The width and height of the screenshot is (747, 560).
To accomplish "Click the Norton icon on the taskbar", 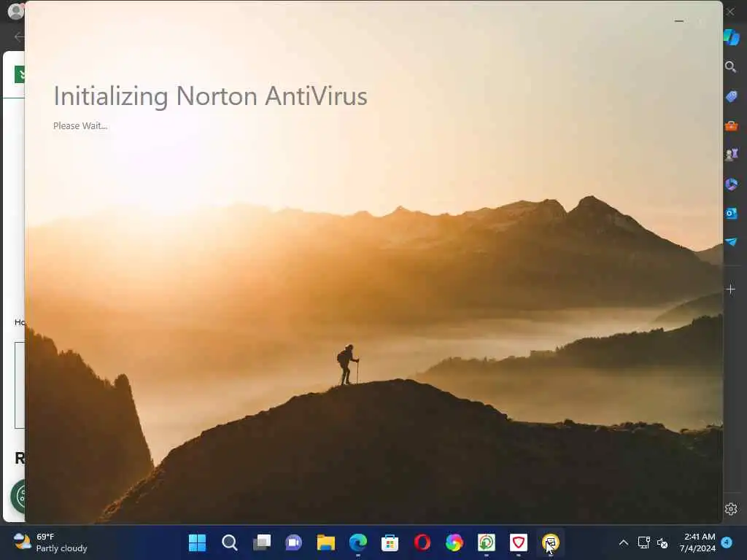I will coord(550,542).
